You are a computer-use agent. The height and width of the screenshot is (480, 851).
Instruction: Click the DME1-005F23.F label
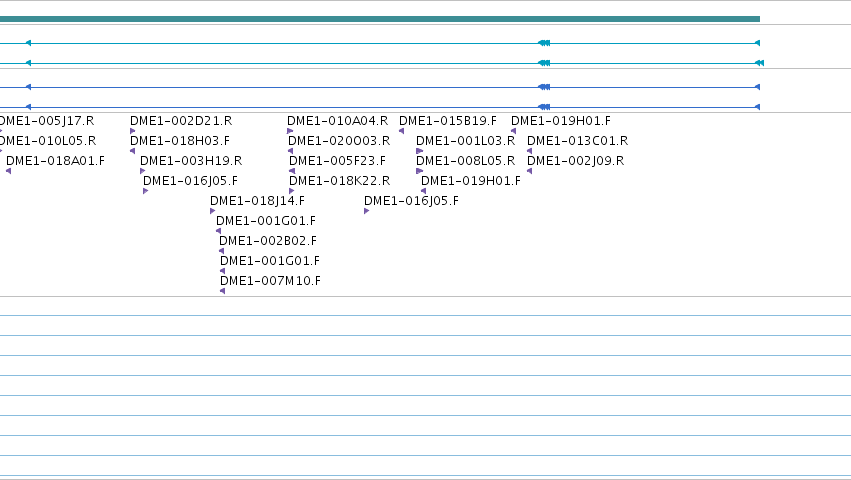pyautogui.click(x=337, y=161)
